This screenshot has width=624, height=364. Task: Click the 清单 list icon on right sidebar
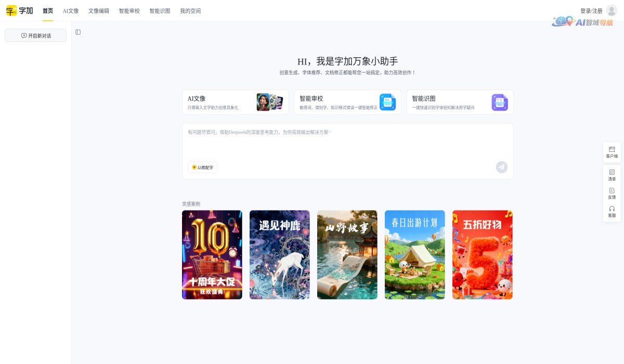[612, 175]
